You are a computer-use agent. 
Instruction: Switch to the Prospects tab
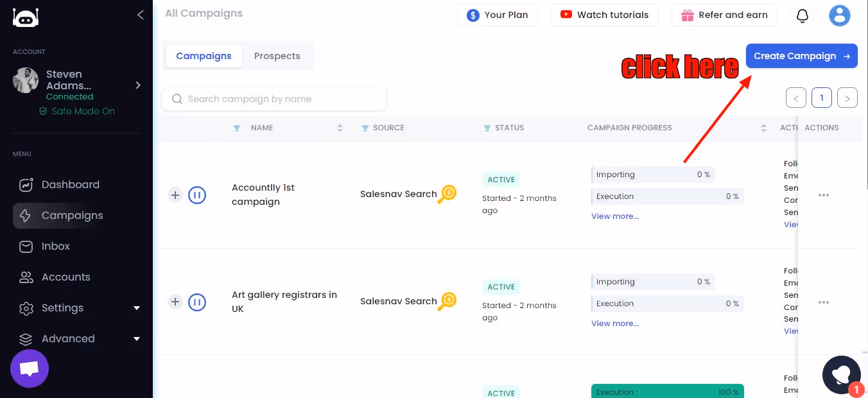coord(277,56)
